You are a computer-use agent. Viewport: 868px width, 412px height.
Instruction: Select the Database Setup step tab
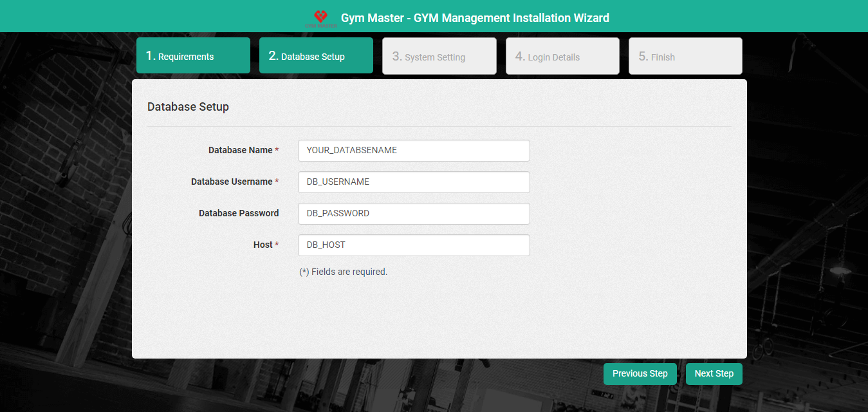[316, 56]
